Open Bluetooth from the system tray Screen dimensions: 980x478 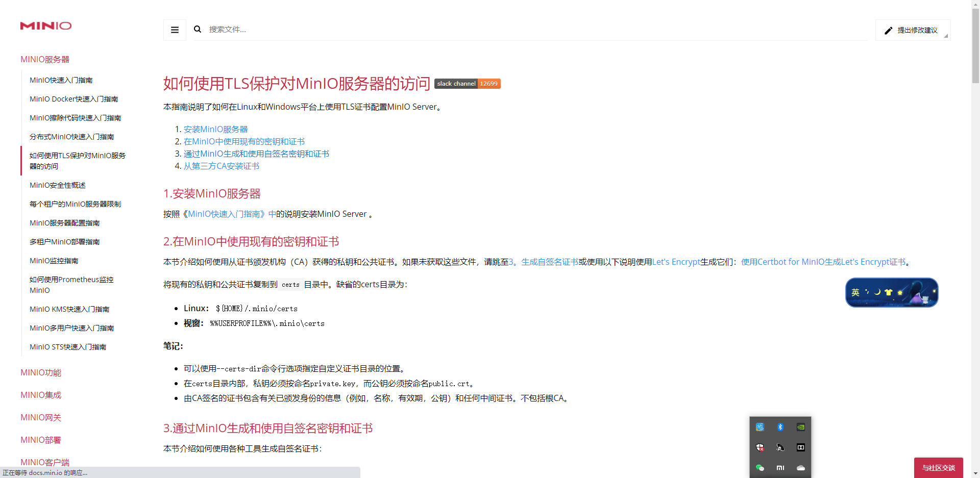[780, 427]
